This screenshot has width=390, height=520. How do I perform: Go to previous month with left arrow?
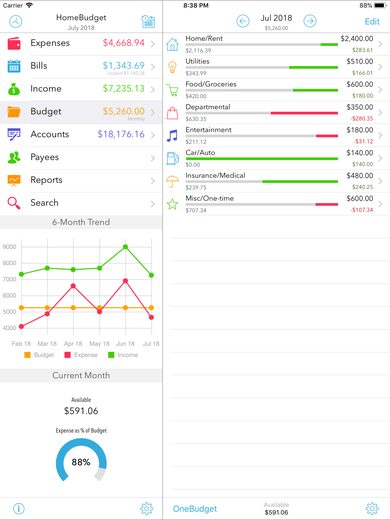point(243,21)
